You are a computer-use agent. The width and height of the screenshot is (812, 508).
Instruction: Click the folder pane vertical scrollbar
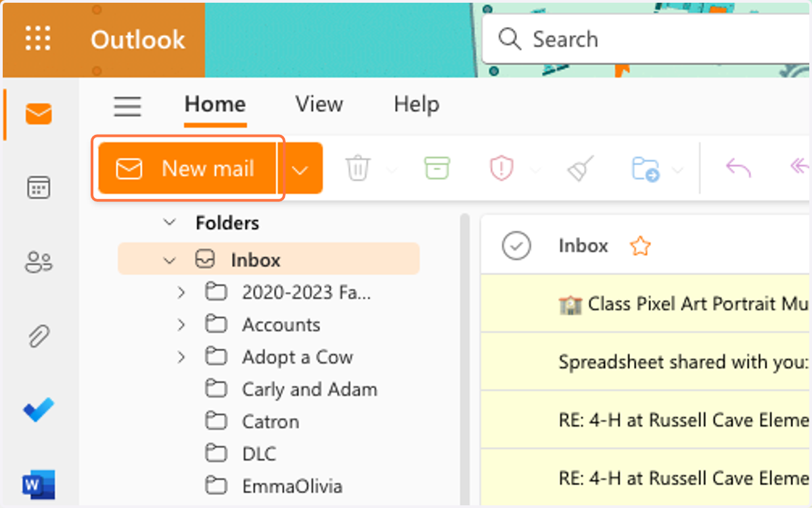[x=465, y=360]
